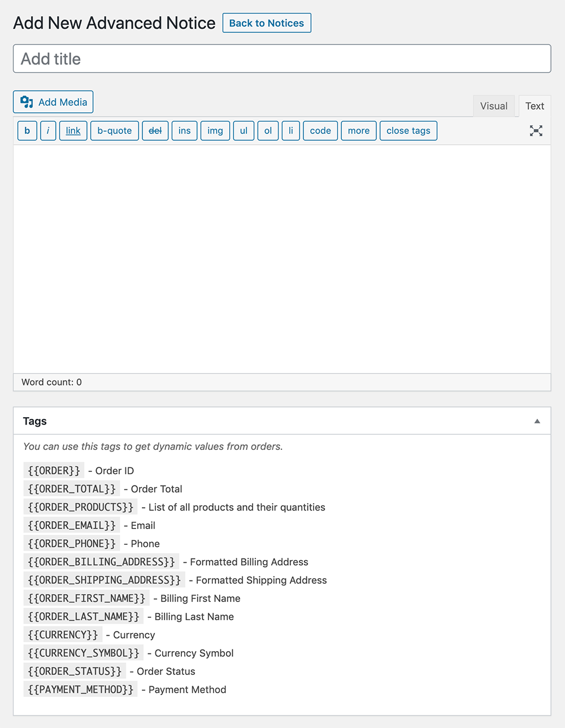The width and height of the screenshot is (565, 728).
Task: Switch to the Text editor tab
Action: tap(534, 106)
